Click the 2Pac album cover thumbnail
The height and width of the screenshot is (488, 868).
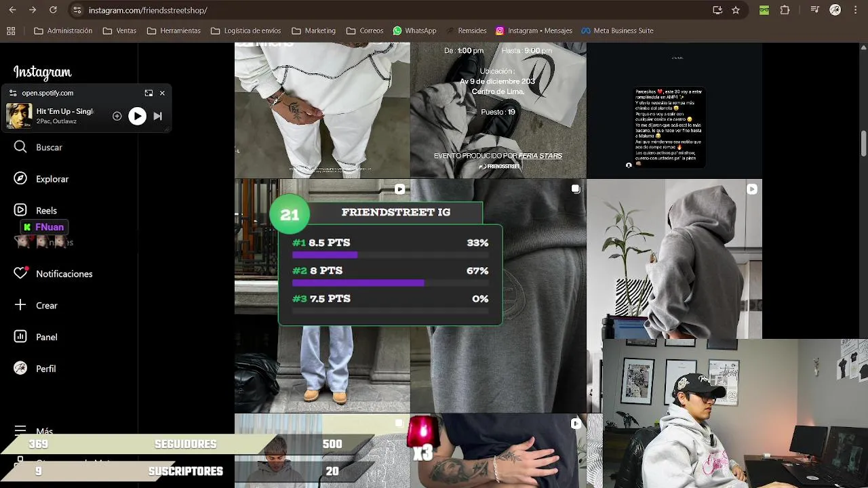click(x=19, y=116)
